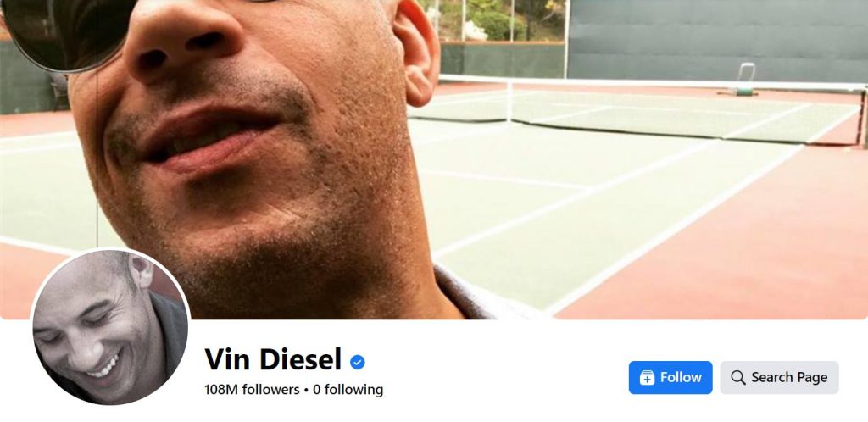Image resolution: width=868 pixels, height=422 pixels.
Task: Click the blue Follow button
Action: (x=670, y=378)
